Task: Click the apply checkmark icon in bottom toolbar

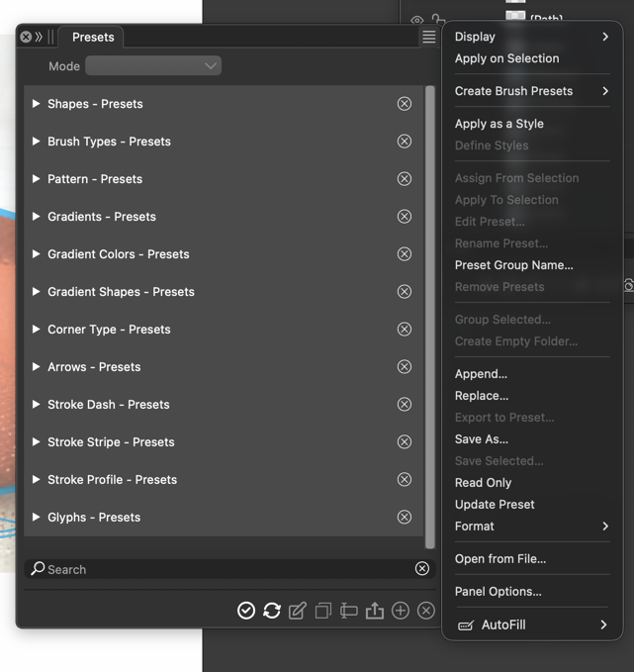Action: click(x=246, y=611)
